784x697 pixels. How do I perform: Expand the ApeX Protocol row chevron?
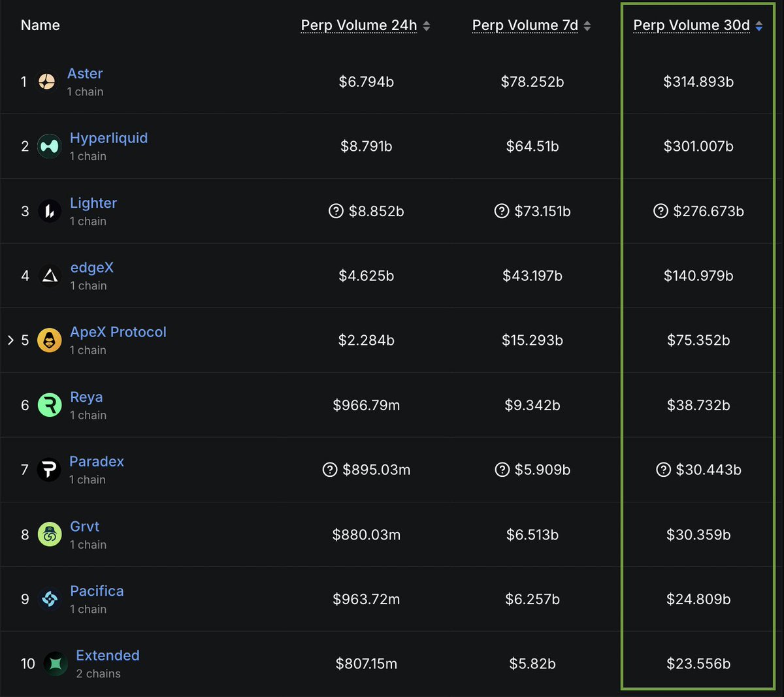pyautogui.click(x=10, y=340)
